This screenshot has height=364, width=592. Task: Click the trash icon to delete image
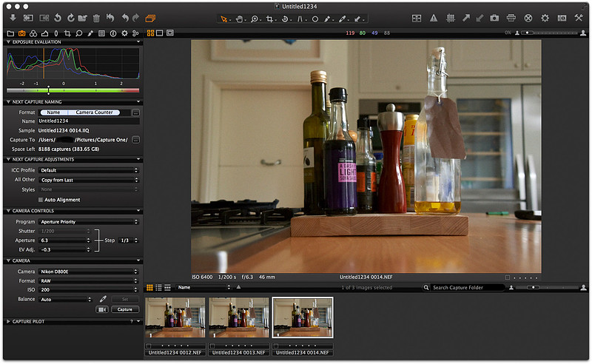click(95, 17)
